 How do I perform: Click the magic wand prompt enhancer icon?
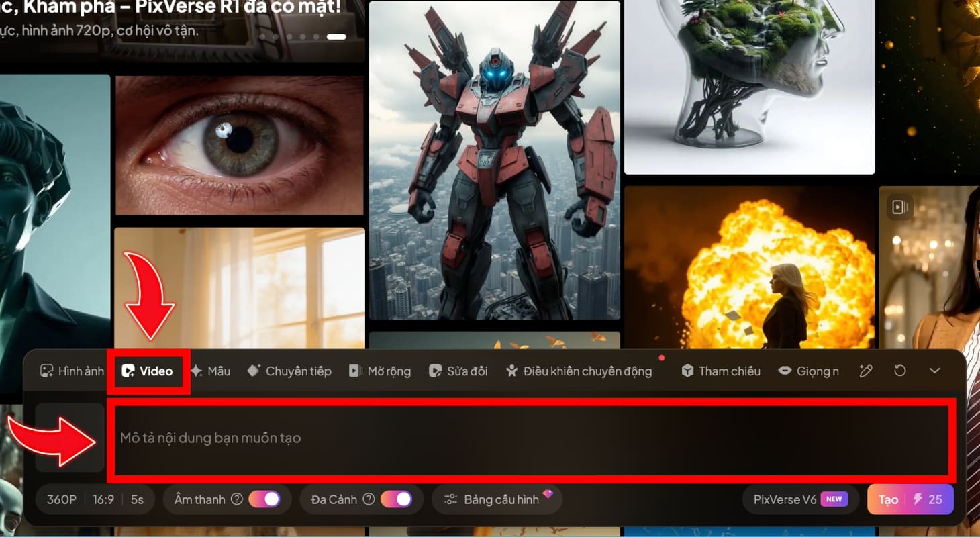point(865,370)
